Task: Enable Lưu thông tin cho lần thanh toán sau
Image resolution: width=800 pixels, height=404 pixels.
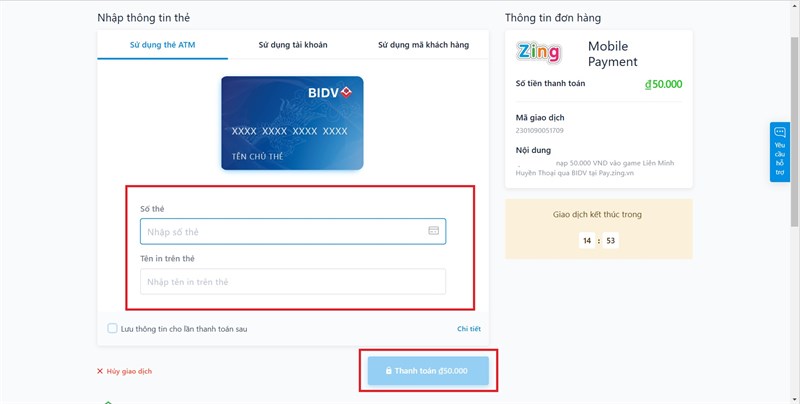Action: pos(112,329)
